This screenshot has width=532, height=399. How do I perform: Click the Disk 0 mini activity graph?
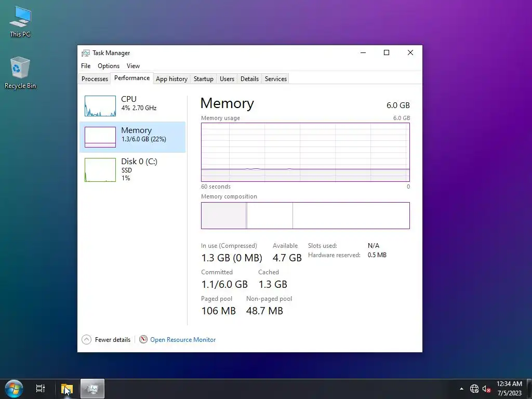[100, 170]
